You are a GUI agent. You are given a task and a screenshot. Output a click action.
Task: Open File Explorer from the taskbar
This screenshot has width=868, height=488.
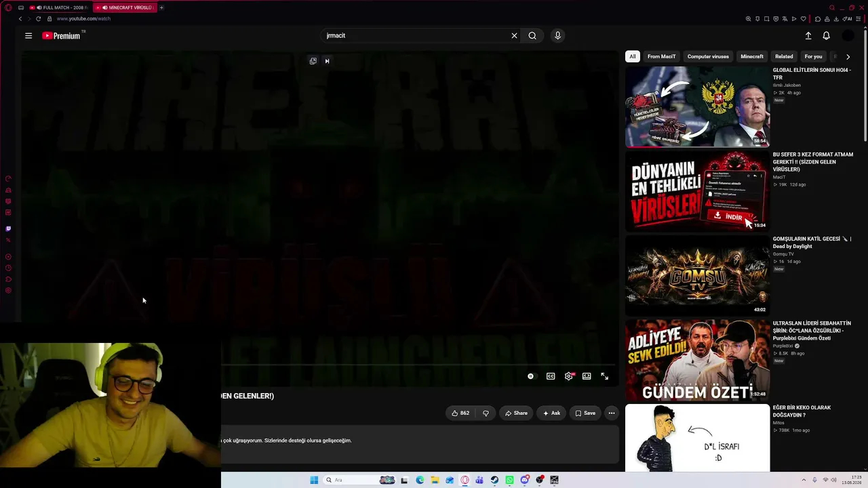pyautogui.click(x=435, y=480)
